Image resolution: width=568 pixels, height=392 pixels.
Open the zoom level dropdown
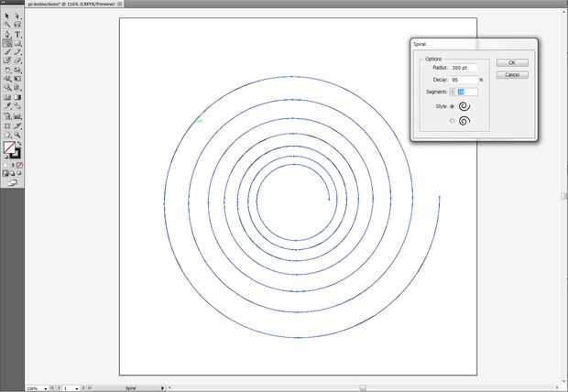tap(45, 388)
